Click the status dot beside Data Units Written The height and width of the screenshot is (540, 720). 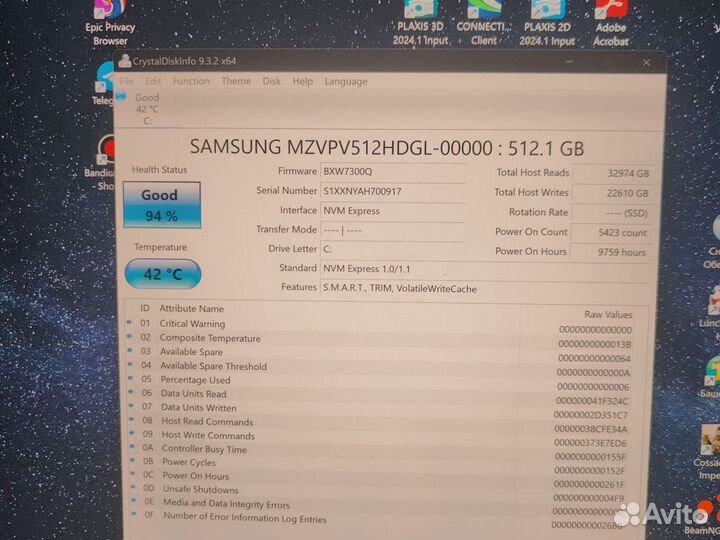click(x=131, y=406)
